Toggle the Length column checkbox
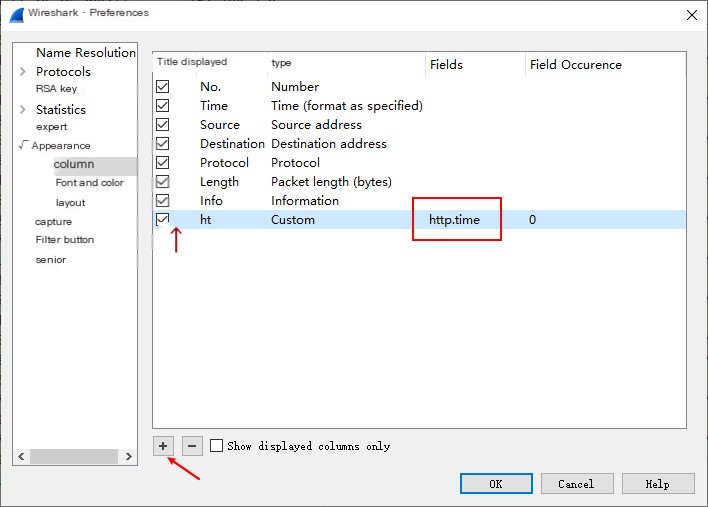Screen dimensions: 708x507 163,181
